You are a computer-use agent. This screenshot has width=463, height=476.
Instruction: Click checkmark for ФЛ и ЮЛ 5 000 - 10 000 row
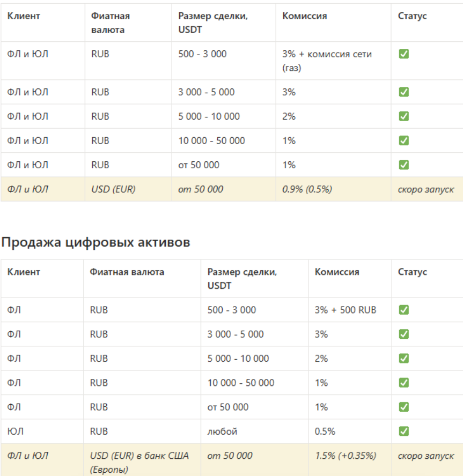click(x=404, y=116)
